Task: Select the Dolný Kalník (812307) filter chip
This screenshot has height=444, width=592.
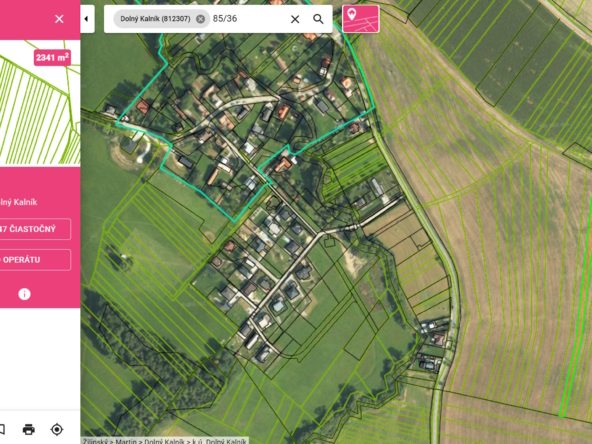Action: click(155, 19)
